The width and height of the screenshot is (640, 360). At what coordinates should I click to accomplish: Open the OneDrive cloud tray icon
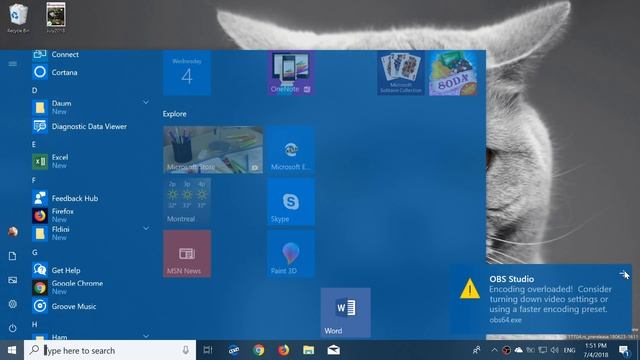(x=518, y=350)
